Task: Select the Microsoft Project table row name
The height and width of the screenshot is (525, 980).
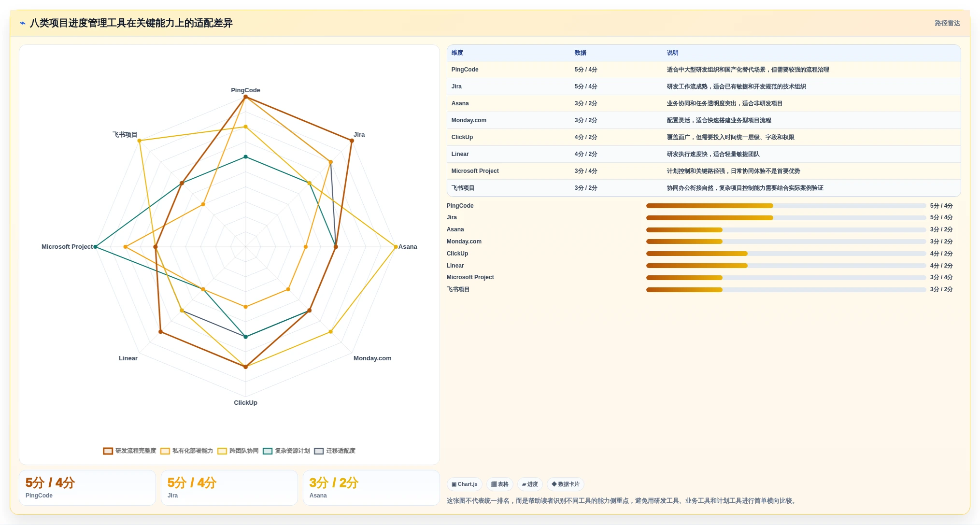Action: 475,171
